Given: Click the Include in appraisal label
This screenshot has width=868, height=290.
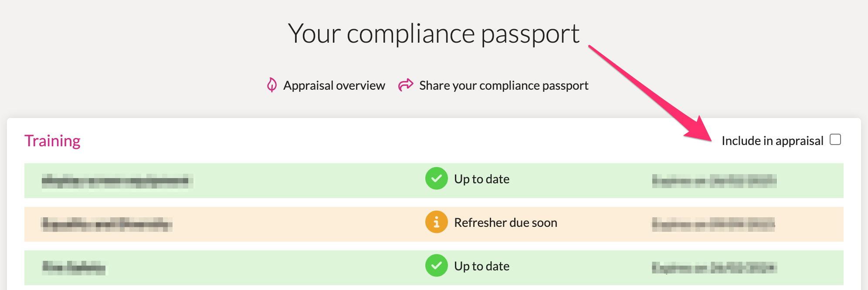Looking at the screenshot, I should coord(772,141).
